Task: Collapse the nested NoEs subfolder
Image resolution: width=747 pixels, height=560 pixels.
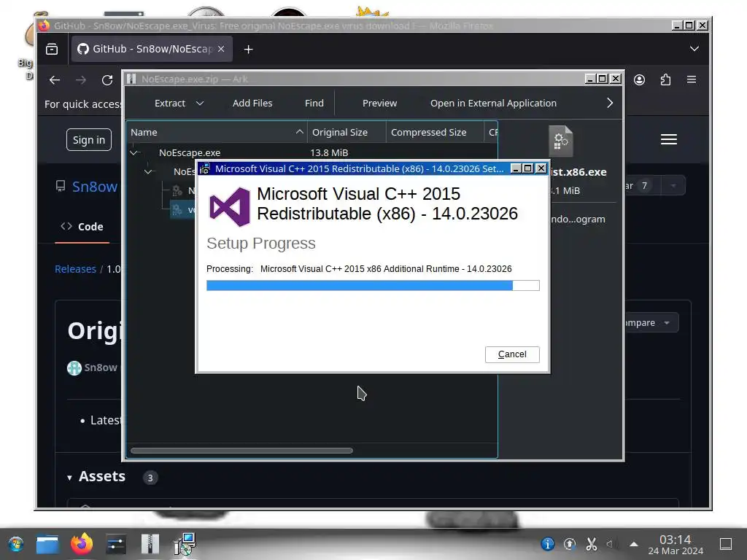Action: [149, 171]
